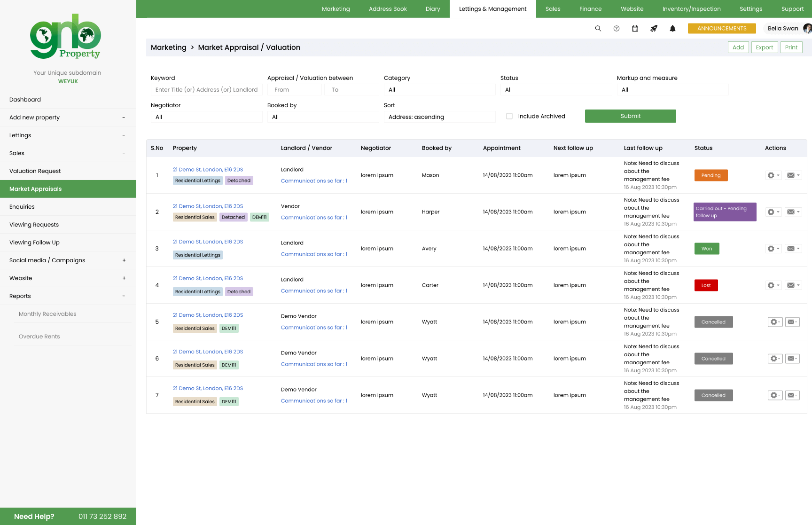Viewport: 812px width, 525px height.
Task: Click the orange Pending status badge
Action: 710,175
